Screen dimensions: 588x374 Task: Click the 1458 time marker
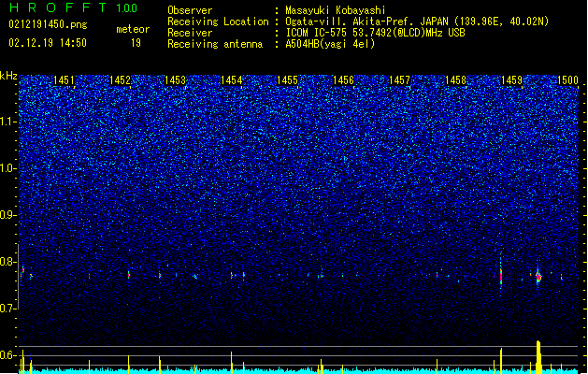(x=455, y=80)
